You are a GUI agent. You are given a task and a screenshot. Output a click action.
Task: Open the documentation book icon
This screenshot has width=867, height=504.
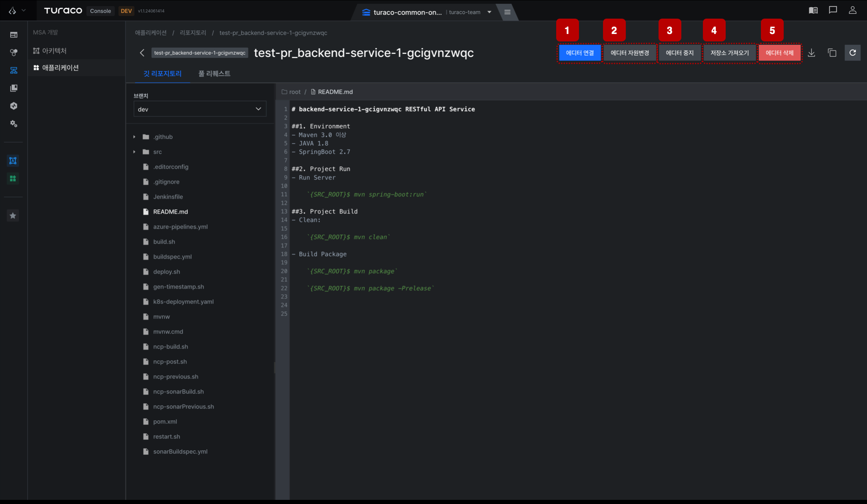[x=813, y=10]
